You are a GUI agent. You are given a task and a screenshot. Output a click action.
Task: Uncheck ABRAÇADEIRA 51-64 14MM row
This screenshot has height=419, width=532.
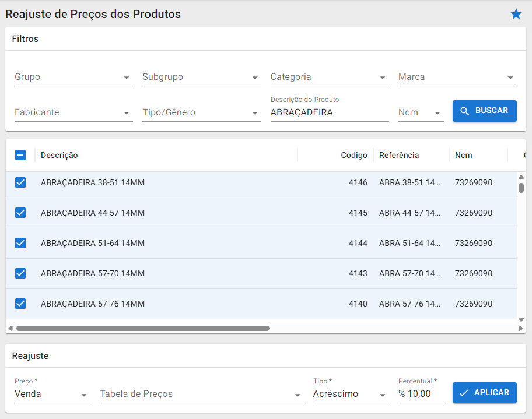pyautogui.click(x=20, y=243)
